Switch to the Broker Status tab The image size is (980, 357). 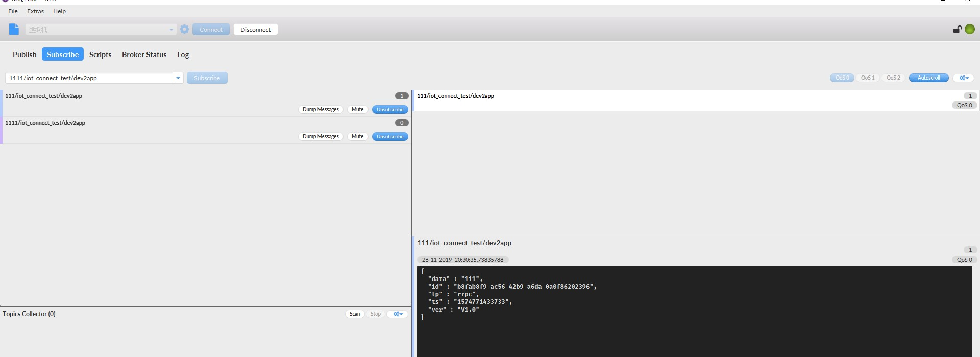pos(144,55)
